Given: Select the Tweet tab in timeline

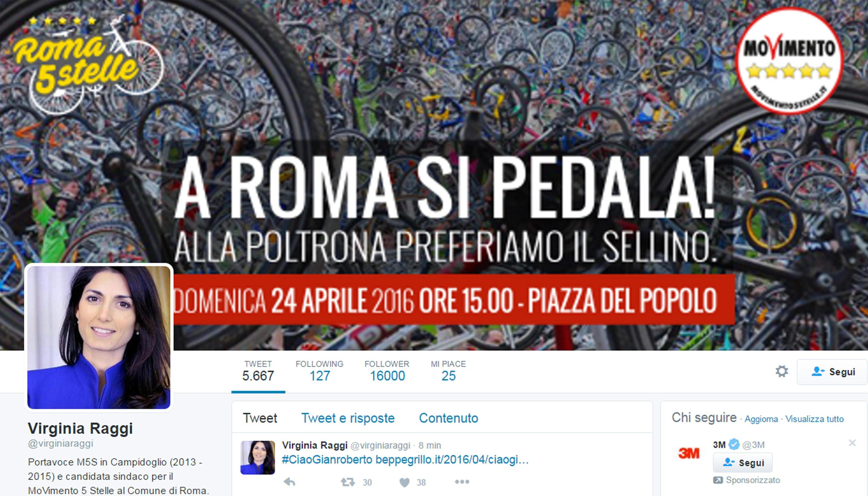Looking at the screenshot, I should (x=260, y=418).
